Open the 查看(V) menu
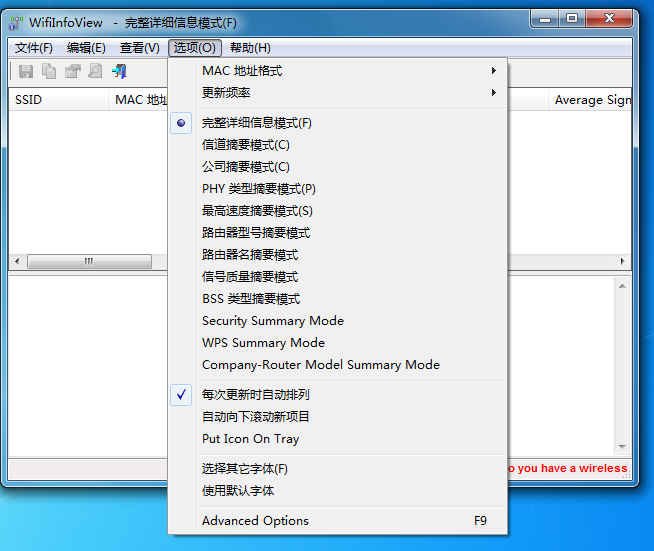 140,48
